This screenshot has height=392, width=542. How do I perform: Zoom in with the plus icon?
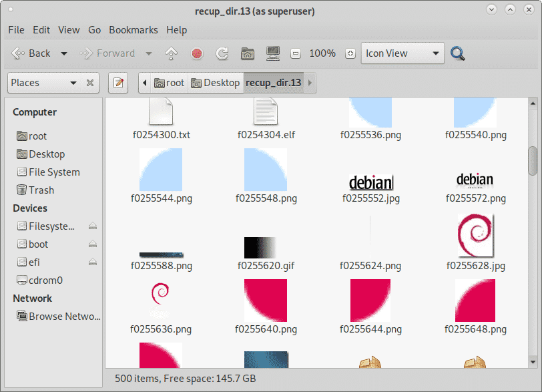coord(350,53)
